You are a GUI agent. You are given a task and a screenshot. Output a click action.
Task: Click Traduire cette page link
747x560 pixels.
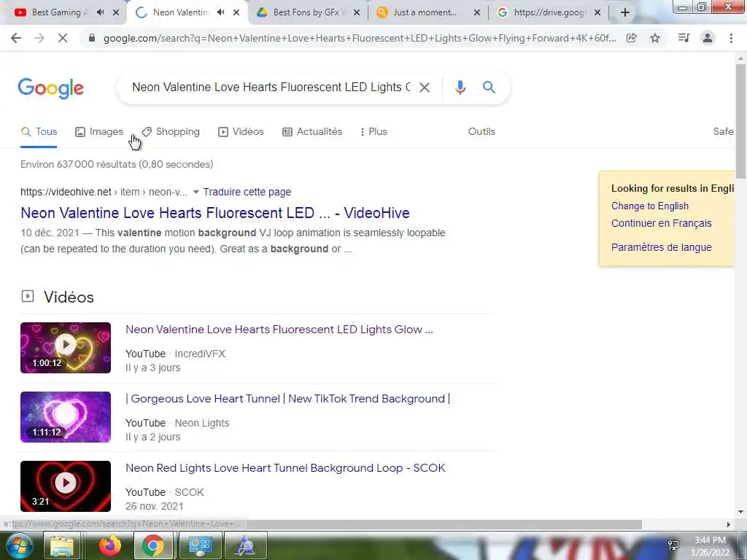pyautogui.click(x=247, y=192)
